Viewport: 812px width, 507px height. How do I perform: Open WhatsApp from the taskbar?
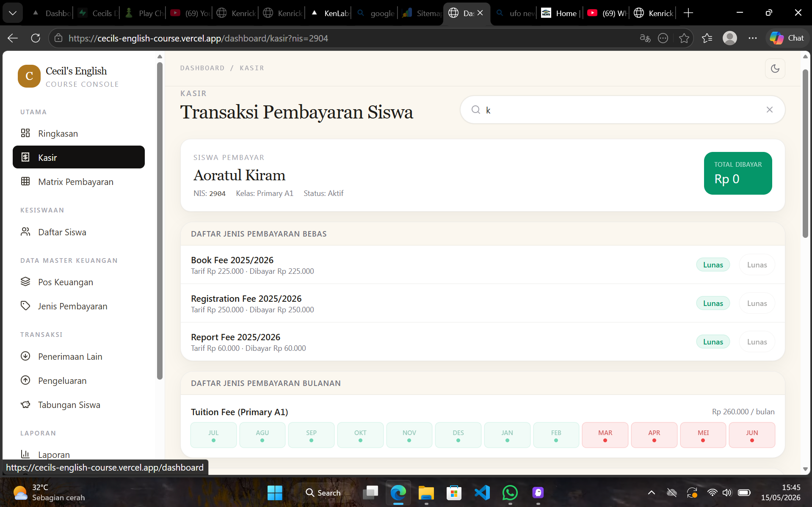pos(510,493)
